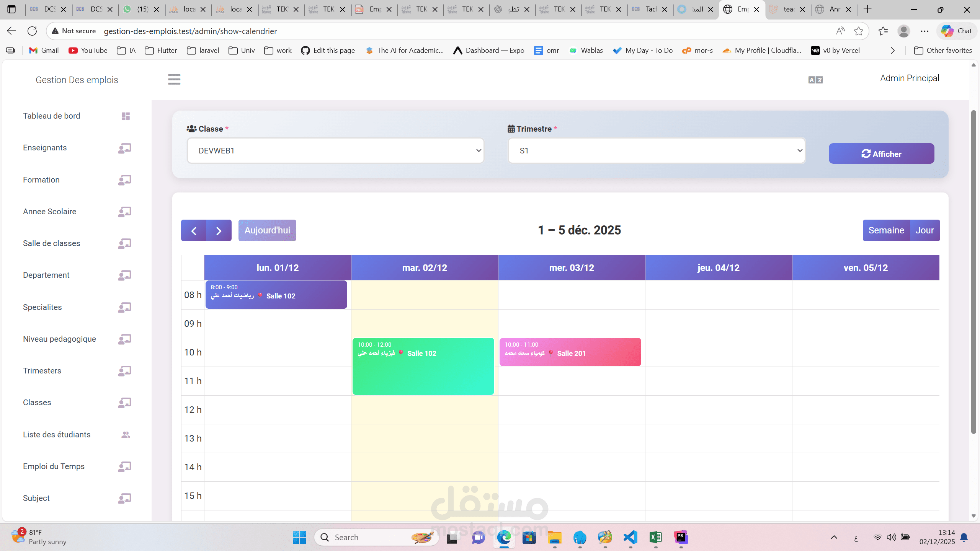Click the Aujourd'hui button

[267, 230]
